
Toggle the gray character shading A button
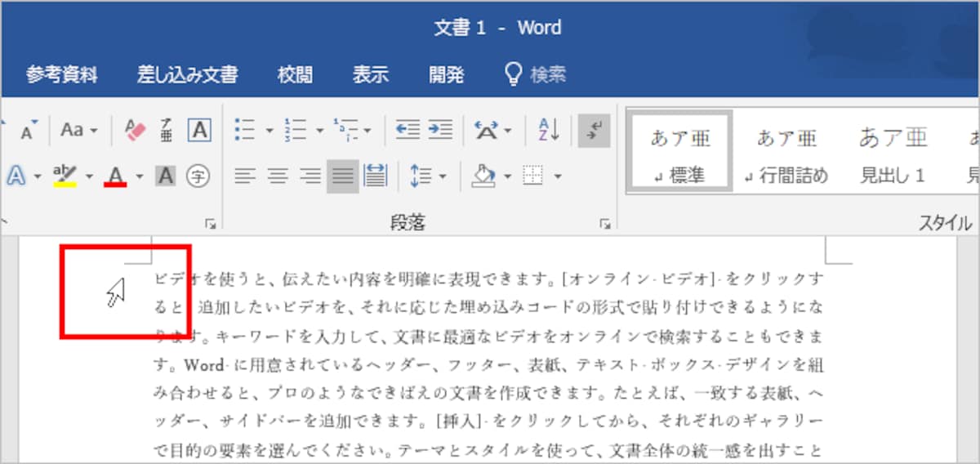(166, 175)
